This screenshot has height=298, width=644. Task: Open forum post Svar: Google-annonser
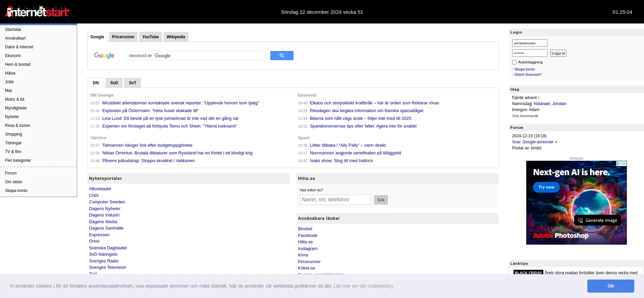(x=533, y=142)
